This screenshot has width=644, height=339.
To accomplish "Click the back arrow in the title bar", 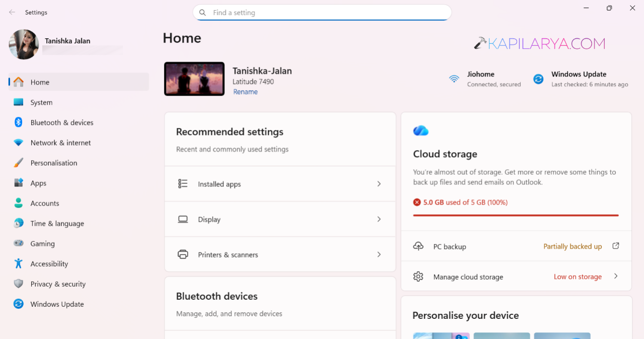I will point(12,12).
